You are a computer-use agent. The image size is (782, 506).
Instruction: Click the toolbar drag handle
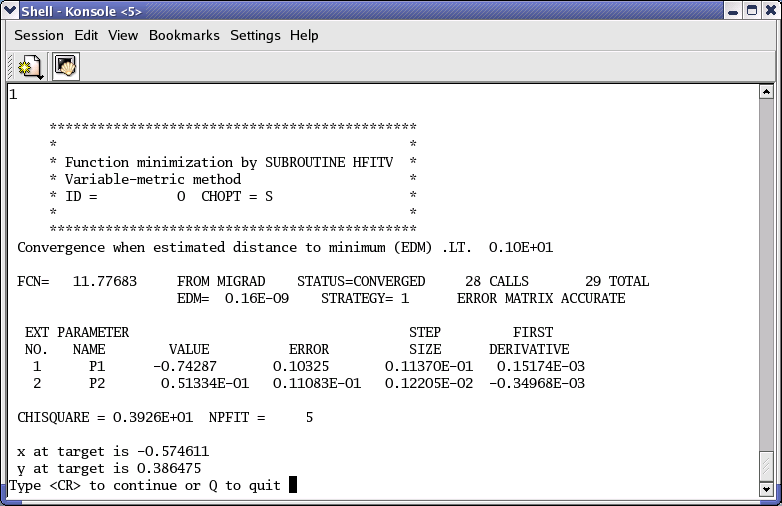[x=10, y=67]
